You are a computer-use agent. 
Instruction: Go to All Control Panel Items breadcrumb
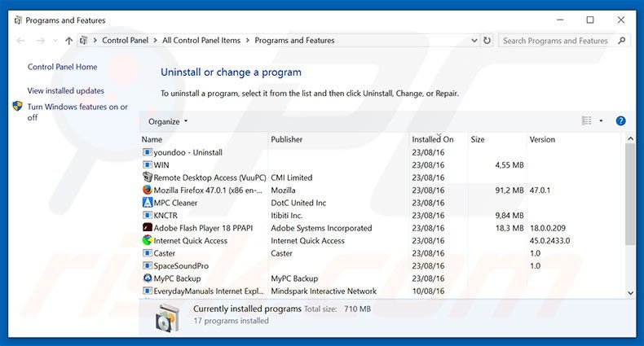[201, 40]
